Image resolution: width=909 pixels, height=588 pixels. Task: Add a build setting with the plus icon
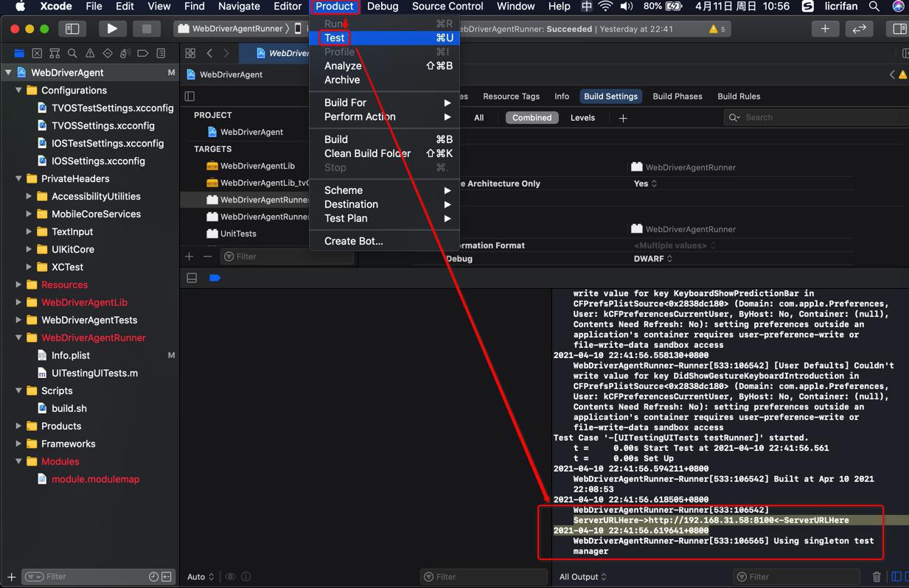(x=623, y=118)
